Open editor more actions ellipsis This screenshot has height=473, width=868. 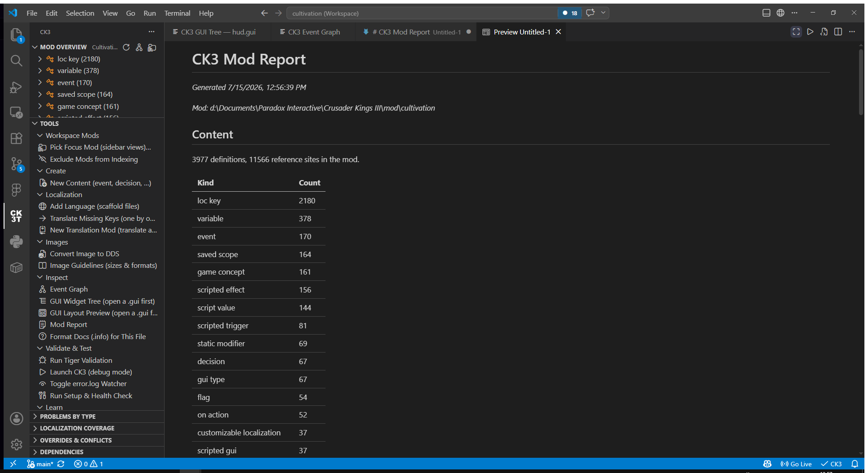tap(852, 32)
